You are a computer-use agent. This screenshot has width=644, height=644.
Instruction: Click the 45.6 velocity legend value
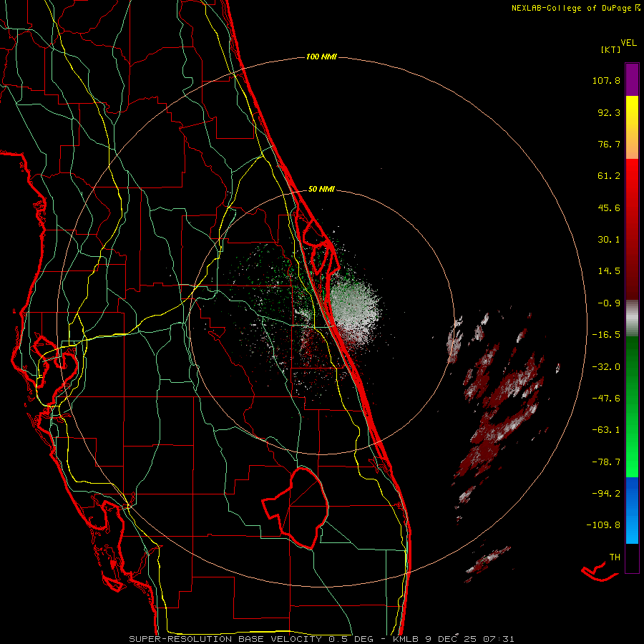point(609,208)
